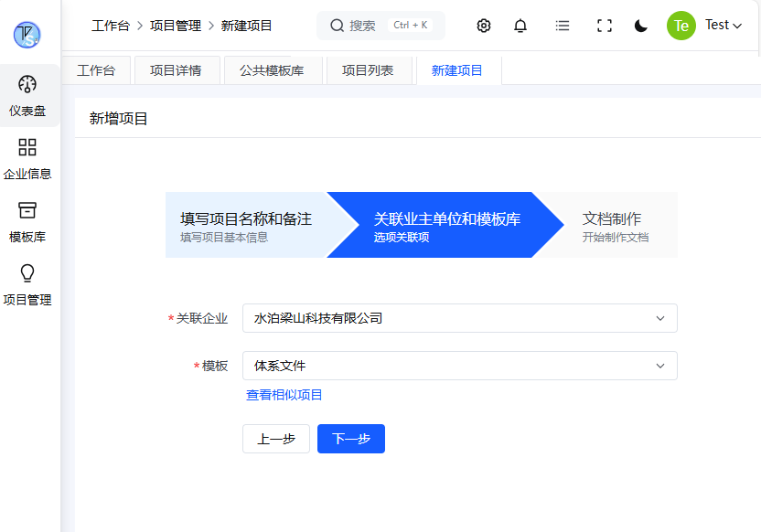Click the 上一步 previous step button
The height and width of the screenshot is (532, 761).
pyautogui.click(x=276, y=439)
